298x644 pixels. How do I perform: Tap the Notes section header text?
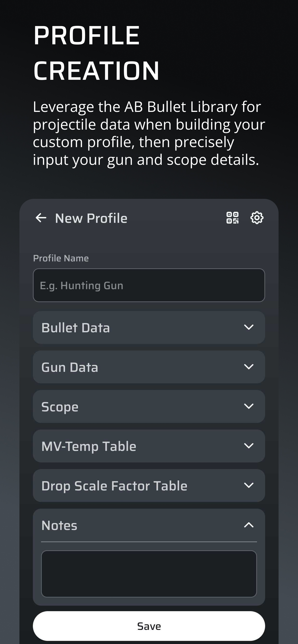(x=59, y=525)
